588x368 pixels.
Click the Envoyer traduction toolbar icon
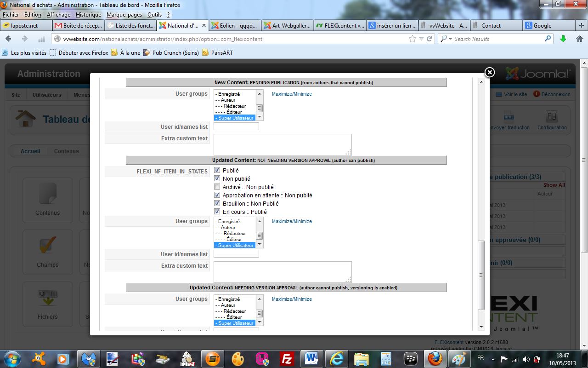tap(509, 121)
